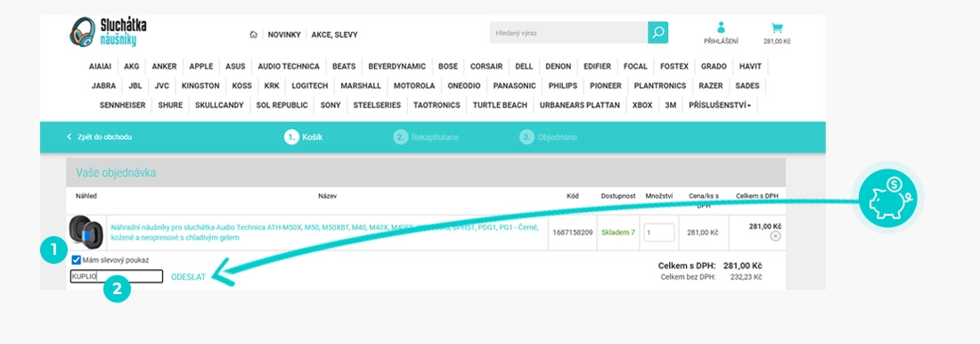
Task: Click the Hledaný výraz search field
Action: coord(568,32)
